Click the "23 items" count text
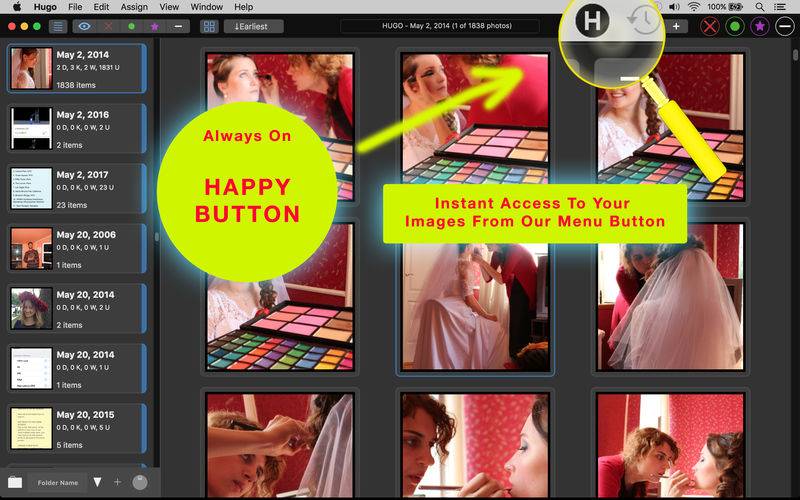800x500 pixels. point(71,205)
